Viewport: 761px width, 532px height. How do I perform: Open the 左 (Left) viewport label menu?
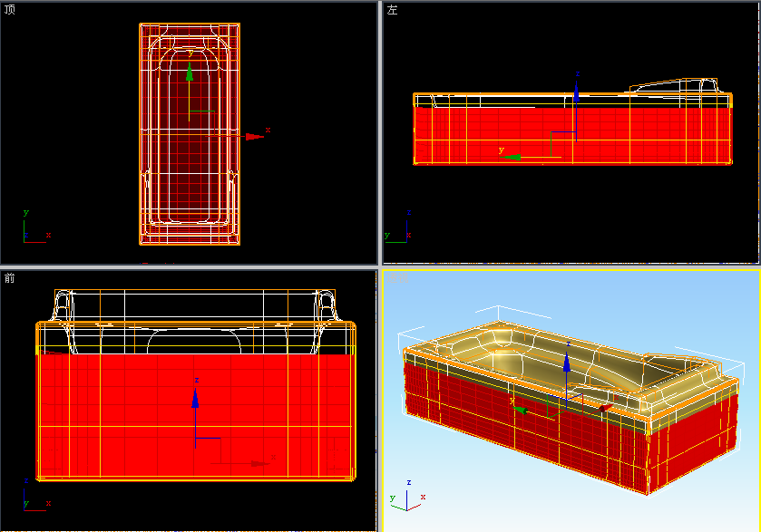392,10
